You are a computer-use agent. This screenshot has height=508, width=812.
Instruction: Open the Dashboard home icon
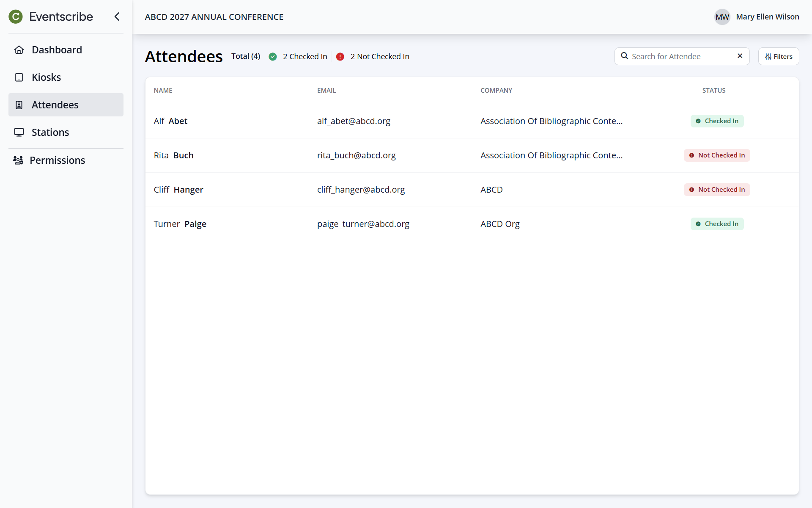click(19, 50)
